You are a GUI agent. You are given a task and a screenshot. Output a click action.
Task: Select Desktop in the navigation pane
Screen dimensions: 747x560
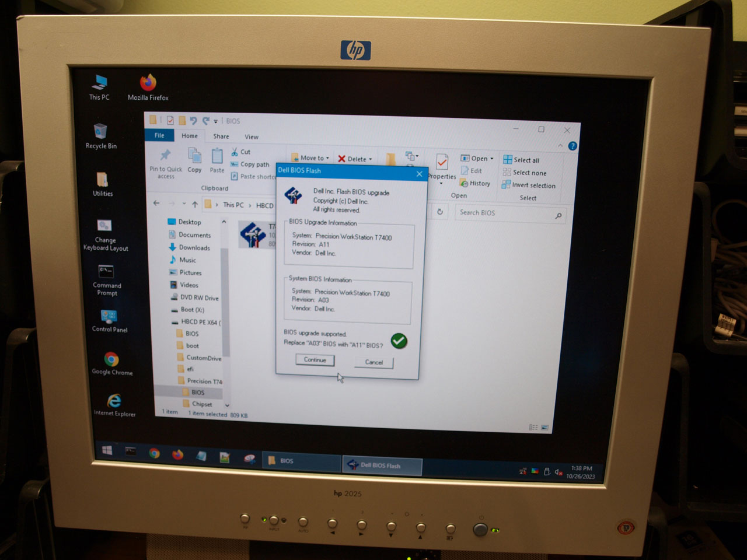point(184,222)
